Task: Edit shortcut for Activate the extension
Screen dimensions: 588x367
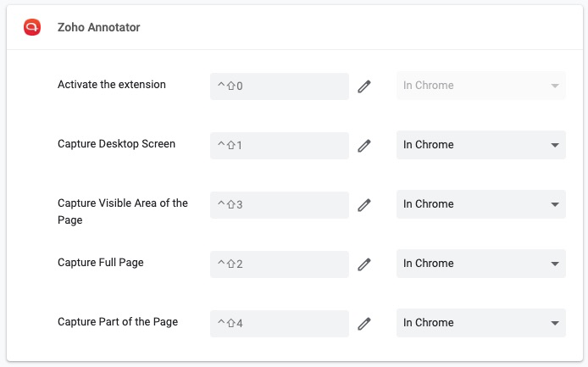Action: click(x=364, y=86)
